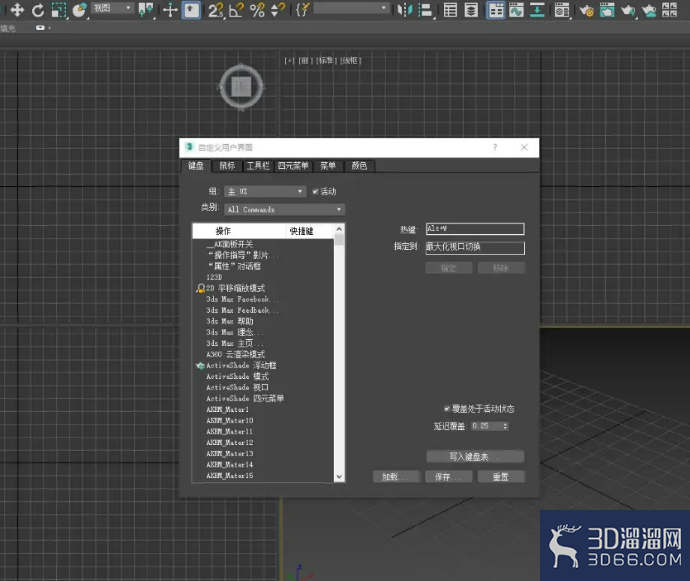
Task: Click the Align tool icon
Action: 426,10
